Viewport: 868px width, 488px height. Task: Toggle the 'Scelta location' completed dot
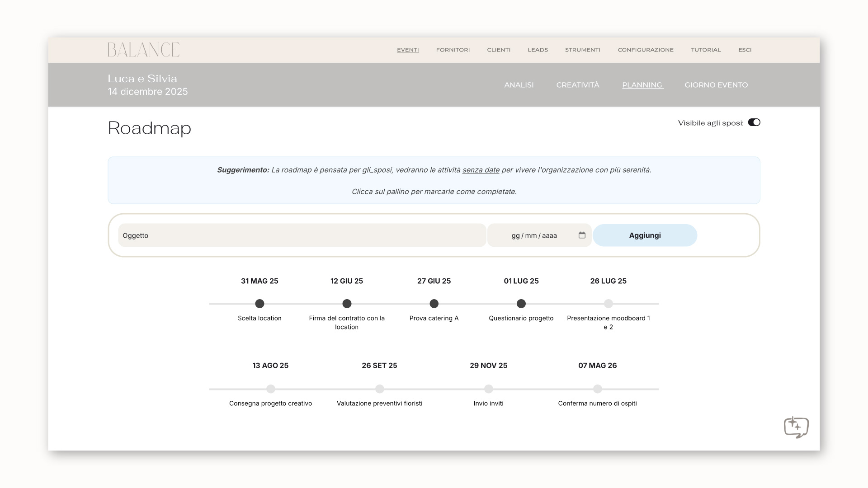(259, 304)
